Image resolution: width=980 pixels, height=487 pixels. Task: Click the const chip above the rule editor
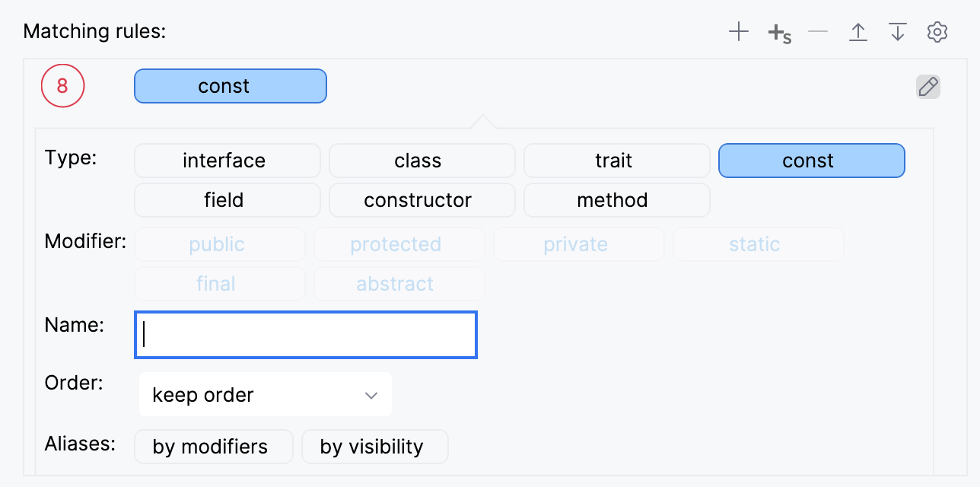pyautogui.click(x=230, y=86)
